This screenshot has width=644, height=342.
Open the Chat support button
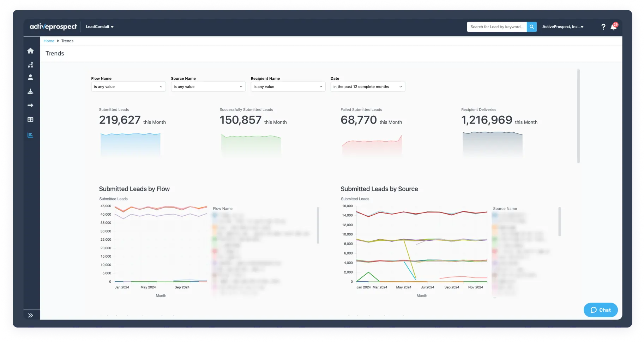[600, 310]
